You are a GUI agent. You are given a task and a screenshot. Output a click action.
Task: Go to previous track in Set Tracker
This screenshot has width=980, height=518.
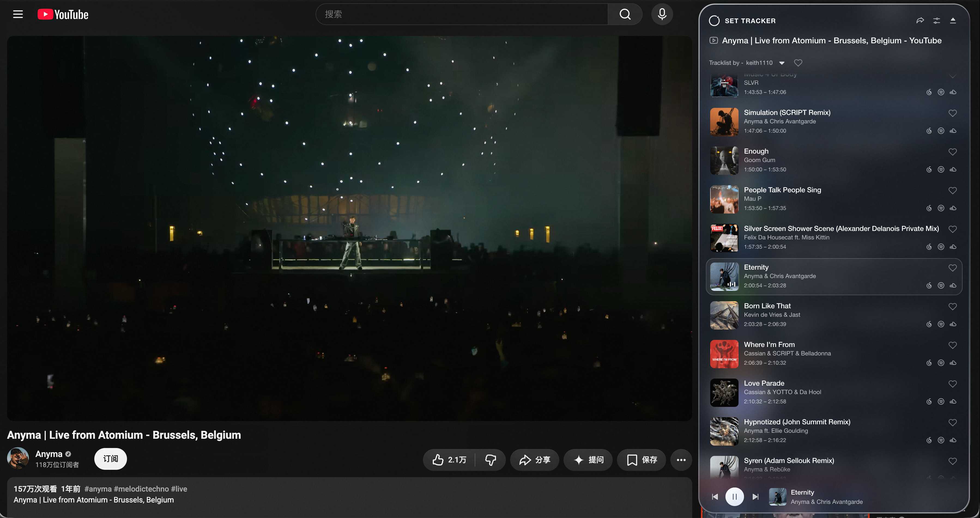pos(715,497)
